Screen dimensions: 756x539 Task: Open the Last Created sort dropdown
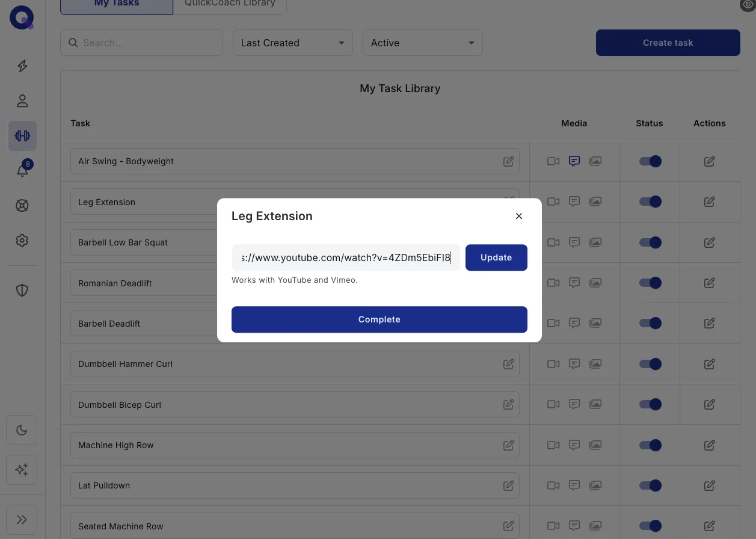coord(293,43)
